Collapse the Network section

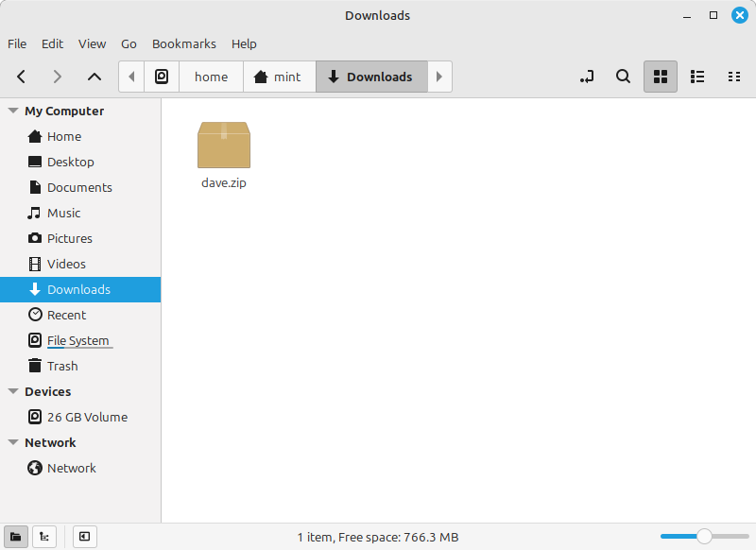click(13, 442)
